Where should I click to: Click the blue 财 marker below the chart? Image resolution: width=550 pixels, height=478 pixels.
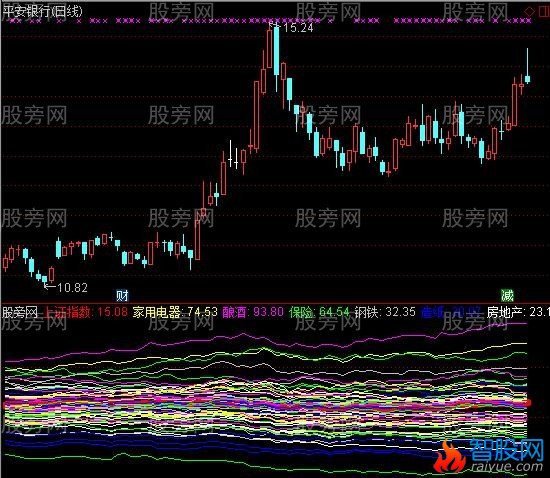[122, 295]
